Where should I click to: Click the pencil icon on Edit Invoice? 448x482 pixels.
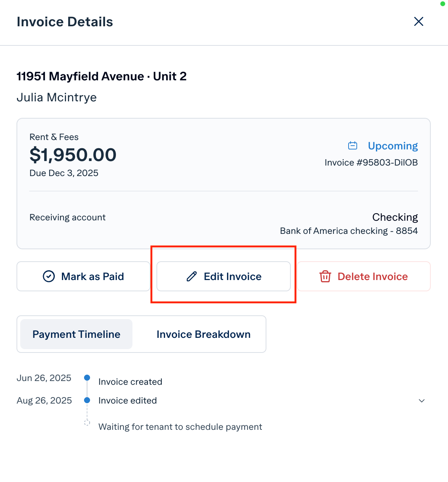[x=192, y=277]
